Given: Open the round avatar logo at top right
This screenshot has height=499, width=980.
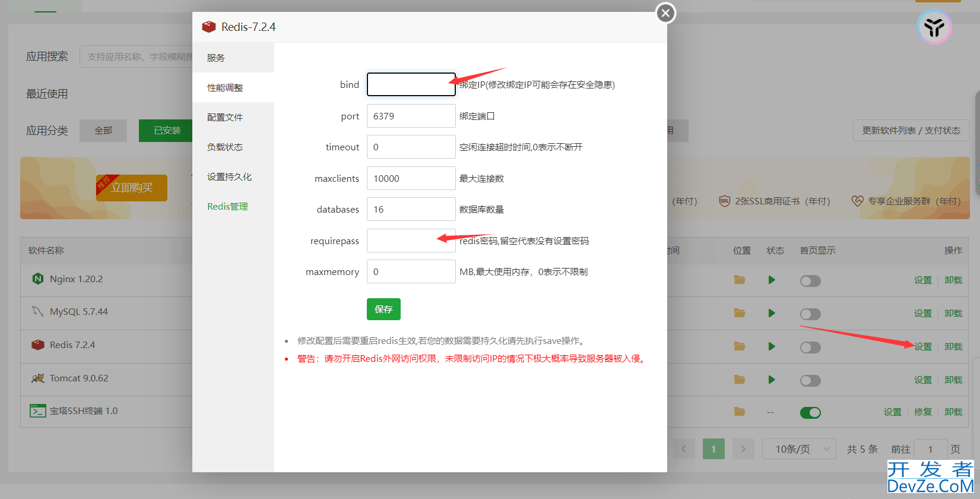Looking at the screenshot, I should point(934,27).
